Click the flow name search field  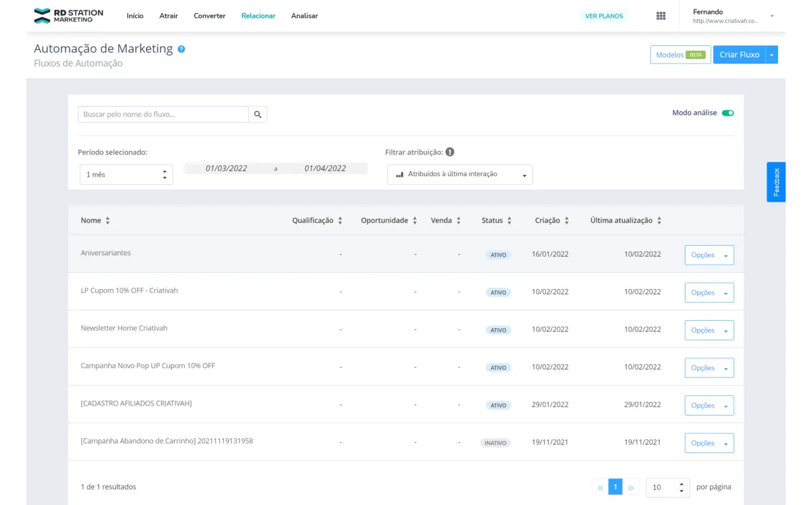tap(163, 114)
